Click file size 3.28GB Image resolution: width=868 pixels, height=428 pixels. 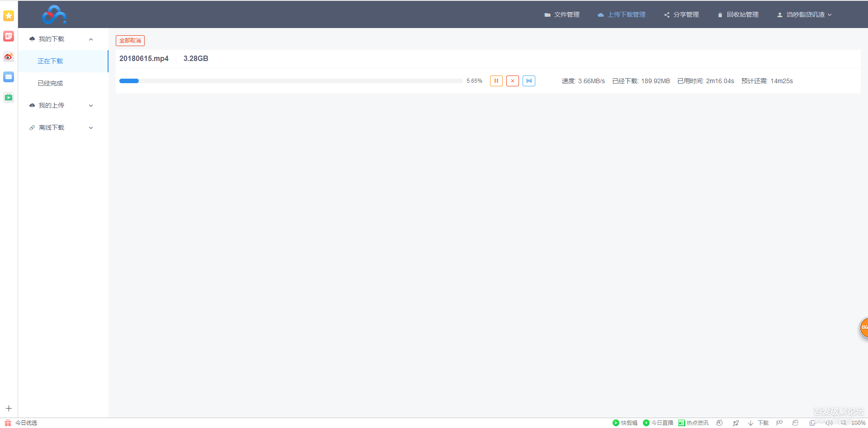pyautogui.click(x=196, y=59)
